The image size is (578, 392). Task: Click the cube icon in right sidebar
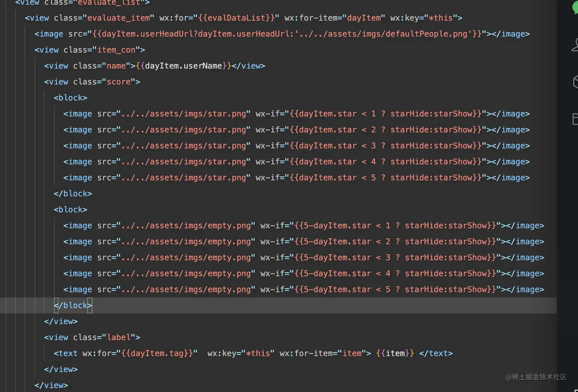(x=575, y=82)
